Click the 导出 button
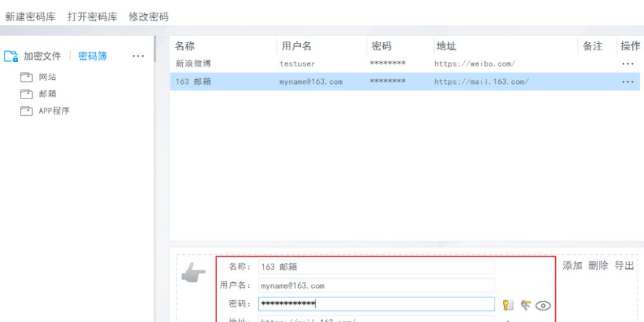The height and width of the screenshot is (322, 644). (624, 266)
